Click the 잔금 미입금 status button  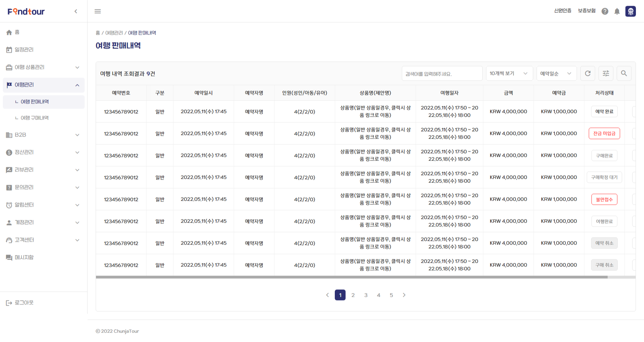pyautogui.click(x=604, y=134)
